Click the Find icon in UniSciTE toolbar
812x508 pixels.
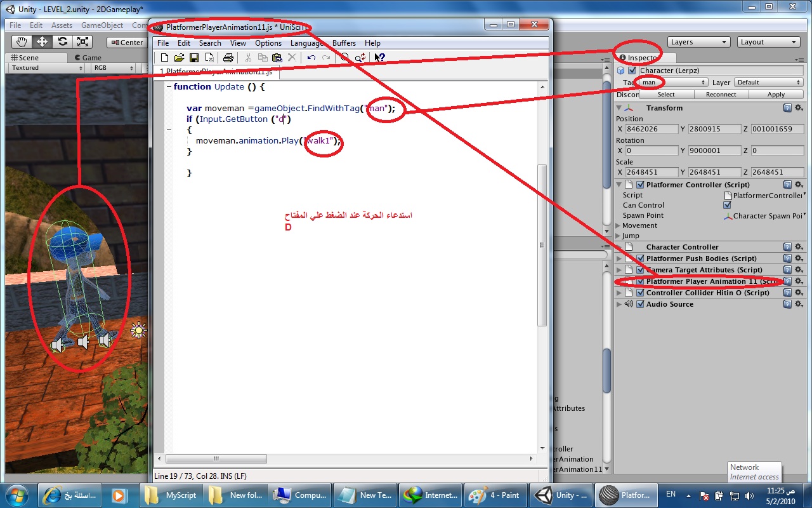(x=345, y=58)
